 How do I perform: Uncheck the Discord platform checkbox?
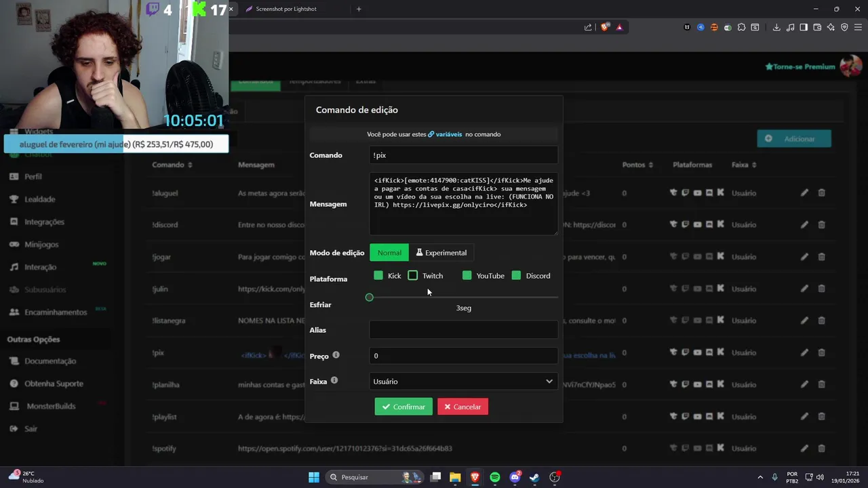click(516, 275)
